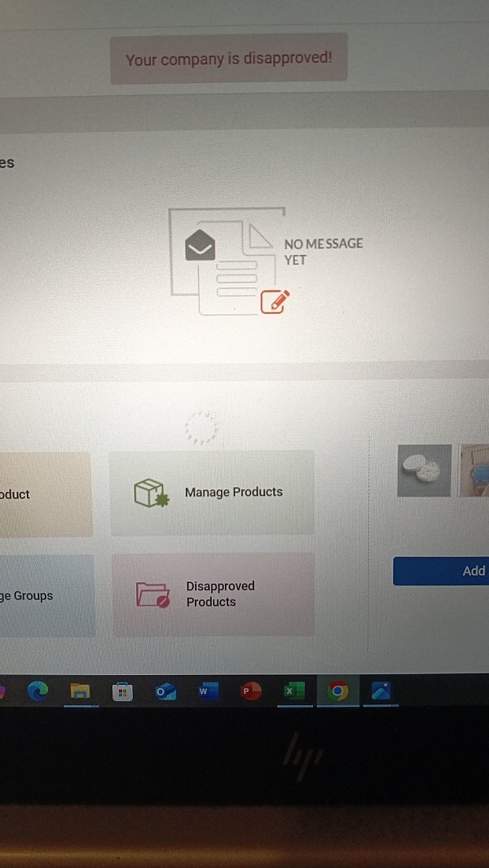Click the 'Your company is disapproved!' banner
This screenshot has height=868, width=489.
229,59
